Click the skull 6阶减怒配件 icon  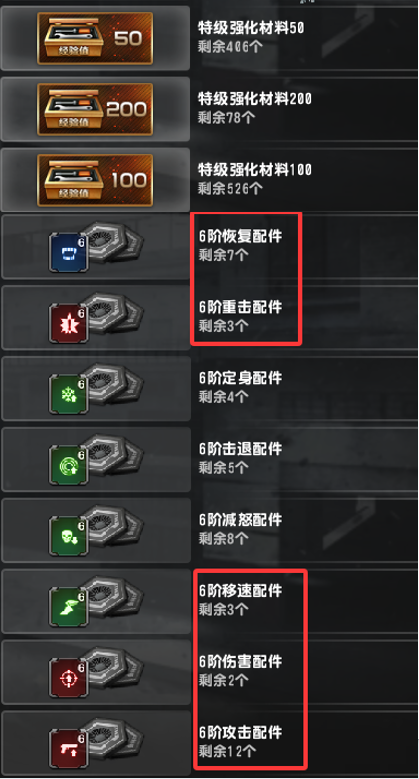pos(69,537)
